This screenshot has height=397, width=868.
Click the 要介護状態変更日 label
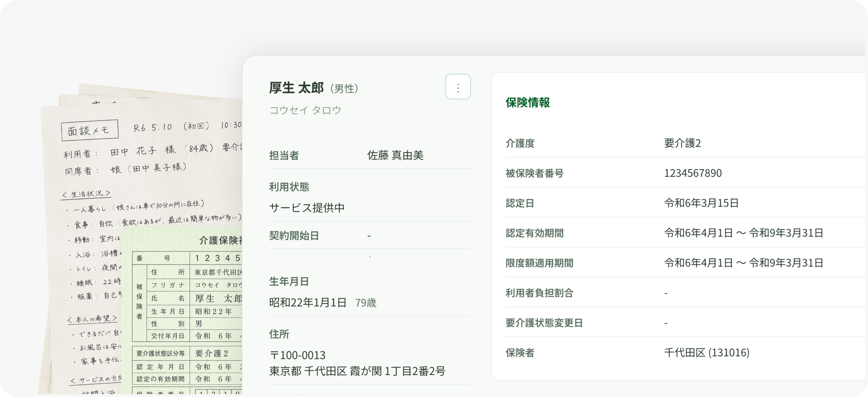click(x=544, y=323)
